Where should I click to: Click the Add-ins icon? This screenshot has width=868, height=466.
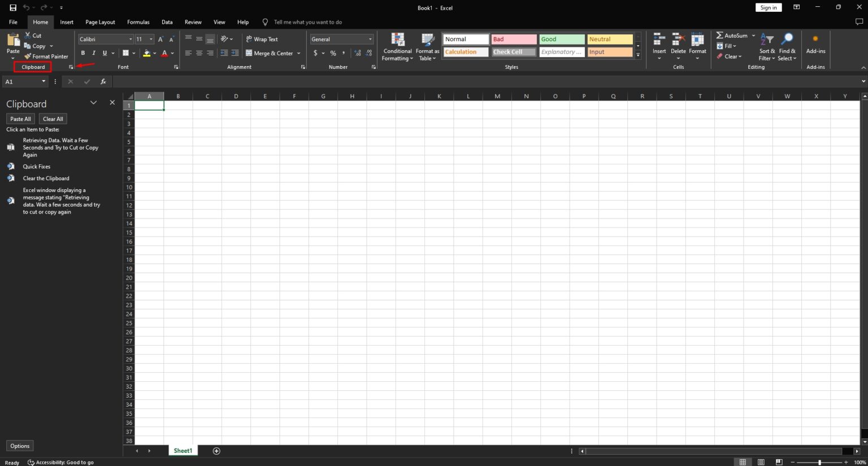tap(815, 39)
